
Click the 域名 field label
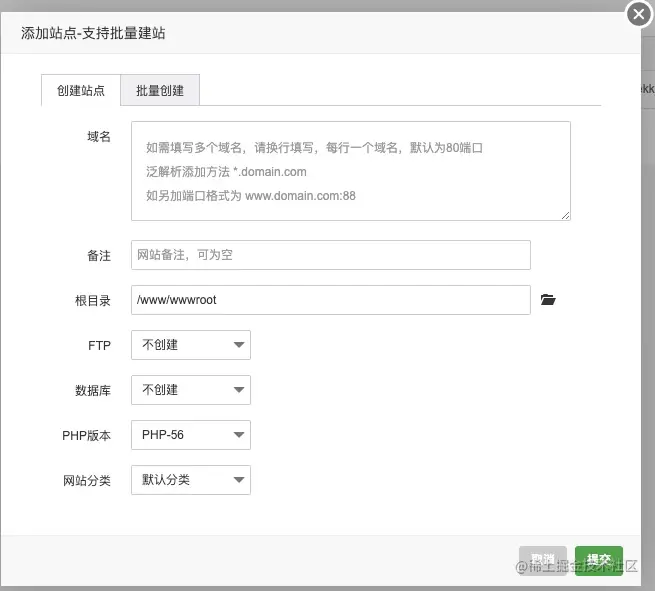pos(99,137)
